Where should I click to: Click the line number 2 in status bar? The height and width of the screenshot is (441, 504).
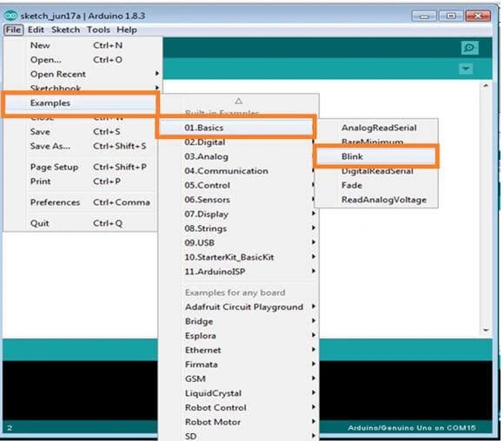coord(10,428)
